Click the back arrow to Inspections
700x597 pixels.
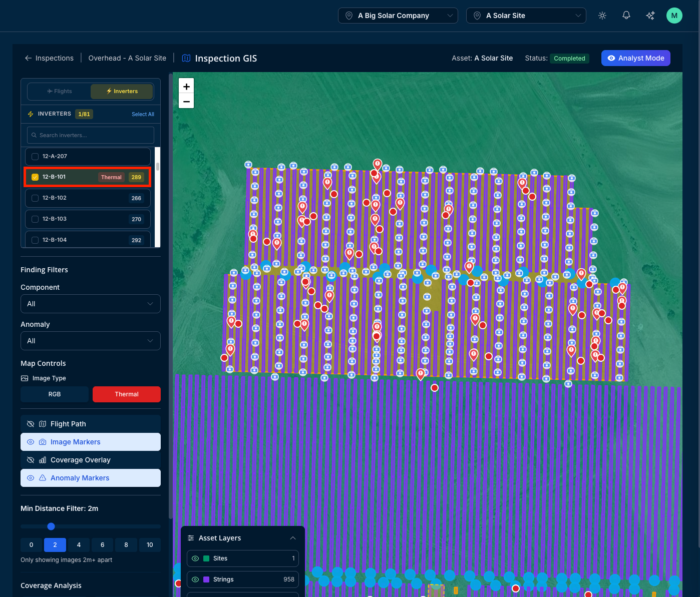(x=29, y=58)
